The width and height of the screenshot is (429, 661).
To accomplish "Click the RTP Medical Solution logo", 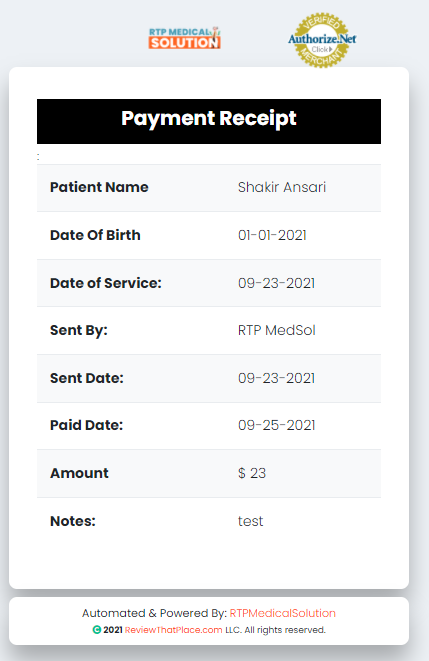I will pyautogui.click(x=185, y=38).
